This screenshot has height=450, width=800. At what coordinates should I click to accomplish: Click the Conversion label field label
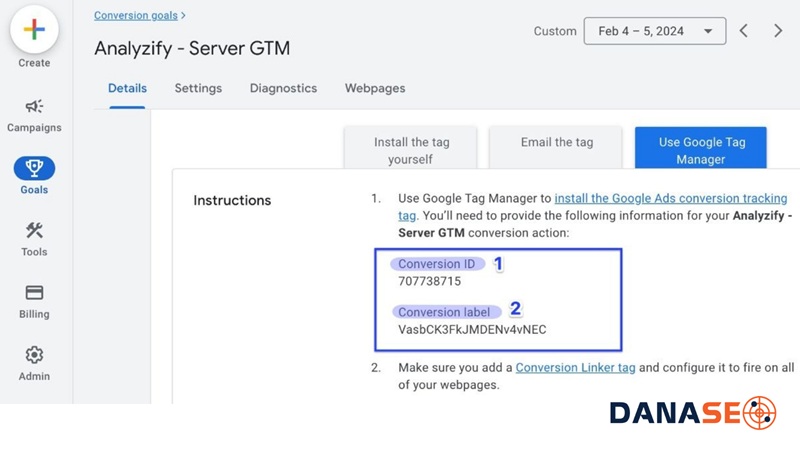(444, 312)
